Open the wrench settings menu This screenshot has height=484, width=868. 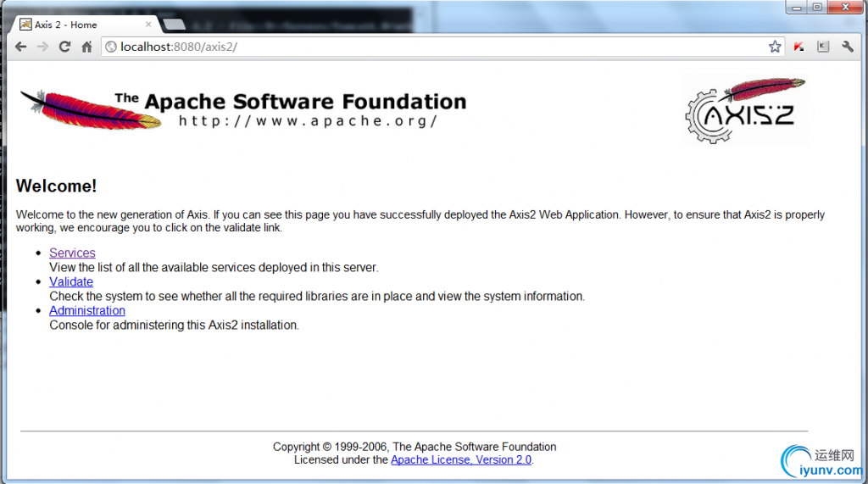tap(848, 47)
